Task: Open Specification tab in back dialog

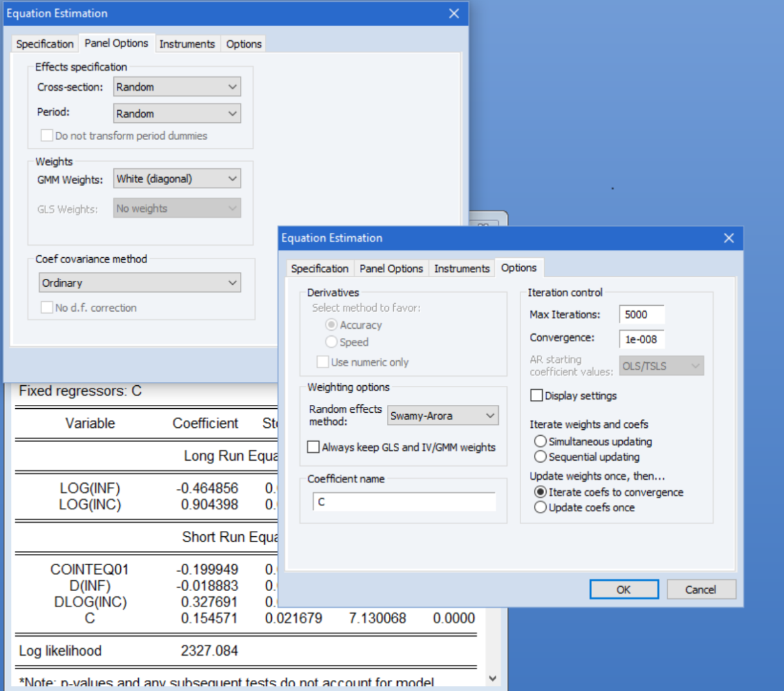Action: 45,44
